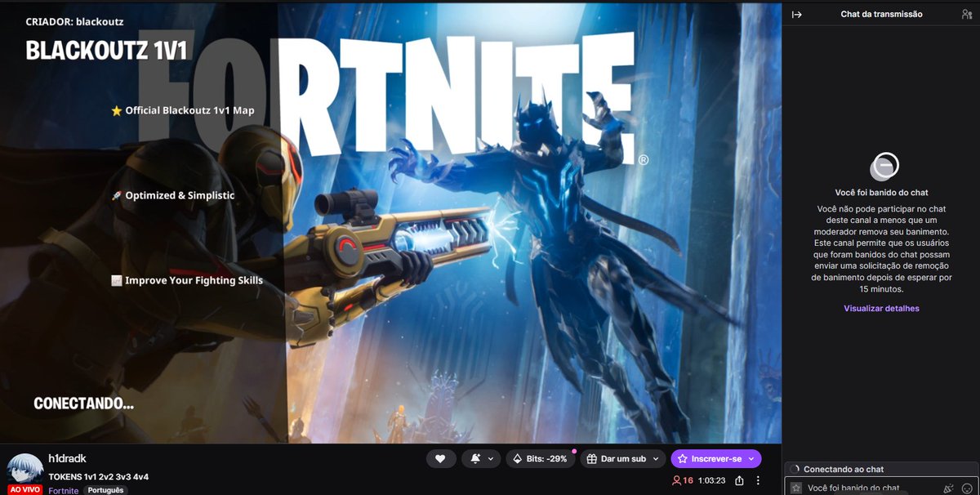Open the three-dot more options menu
980x495 pixels.
(759, 480)
